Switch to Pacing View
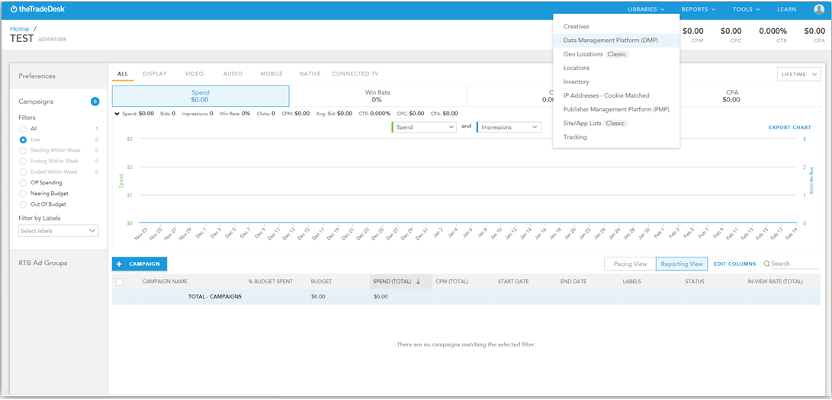Screen dimensions: 832x400 (x=630, y=264)
